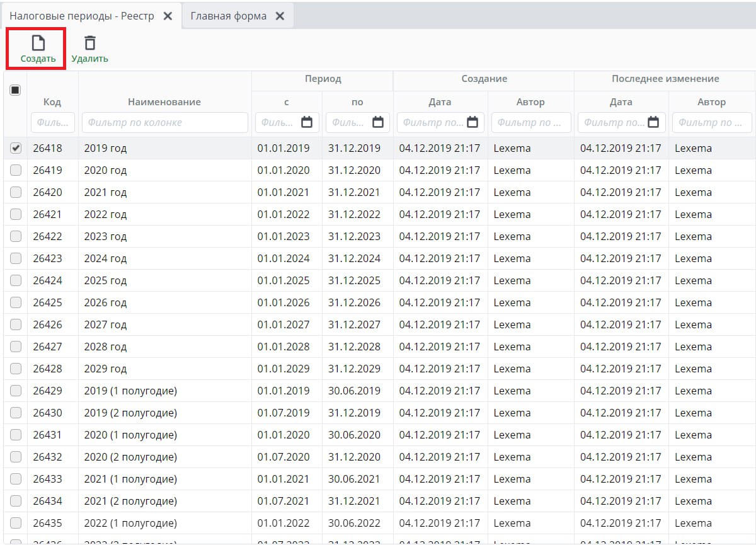Click the Создание Автор filter field
The image size is (756, 545).
tap(530, 122)
